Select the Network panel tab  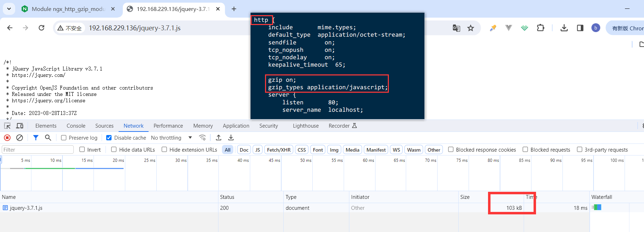click(x=133, y=126)
